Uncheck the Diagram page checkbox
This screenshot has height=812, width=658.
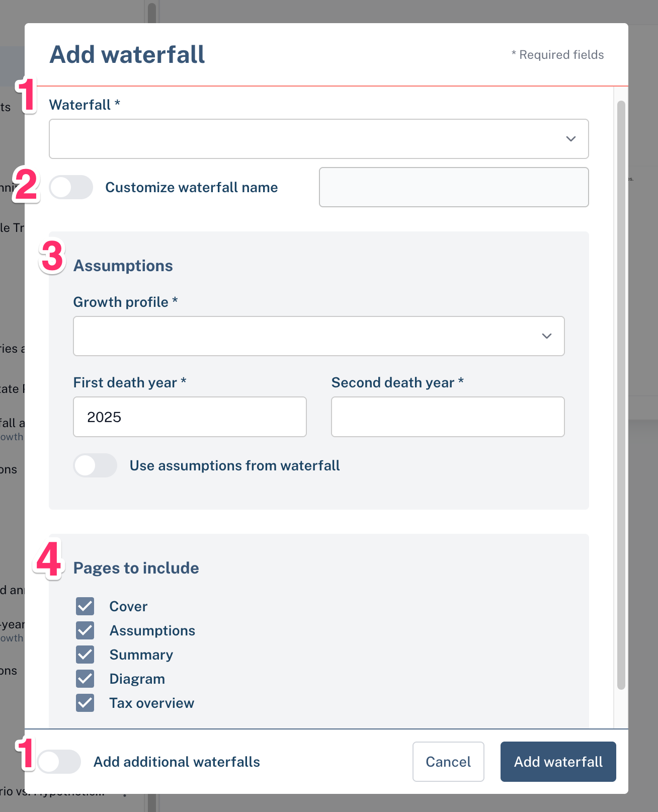pos(85,679)
